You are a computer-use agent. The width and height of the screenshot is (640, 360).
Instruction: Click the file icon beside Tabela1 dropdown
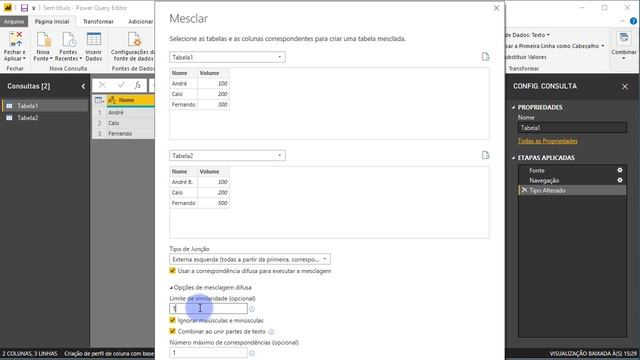click(485, 57)
